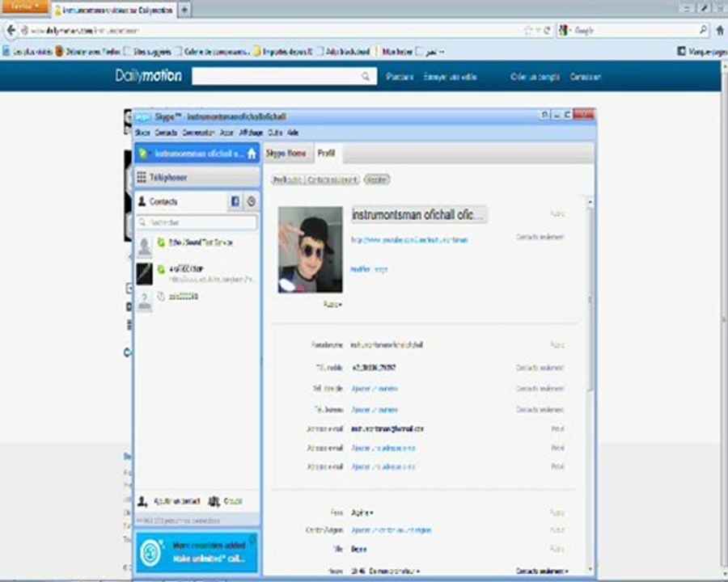Click the Firefox back arrow button
This screenshot has width=728, height=582.
click(11, 31)
